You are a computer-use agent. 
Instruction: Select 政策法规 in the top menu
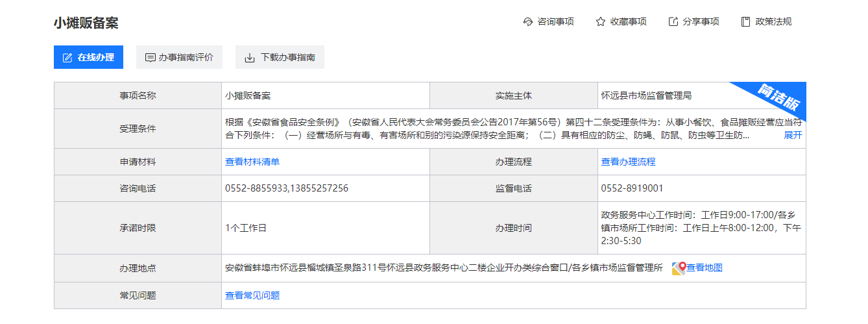tap(766, 21)
